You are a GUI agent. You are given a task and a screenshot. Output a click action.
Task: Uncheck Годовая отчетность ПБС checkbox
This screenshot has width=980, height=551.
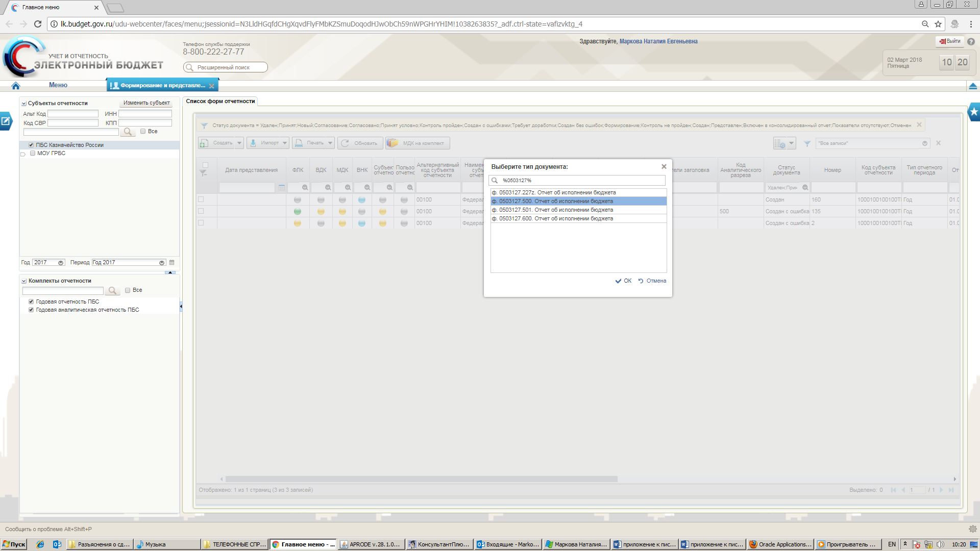point(31,302)
